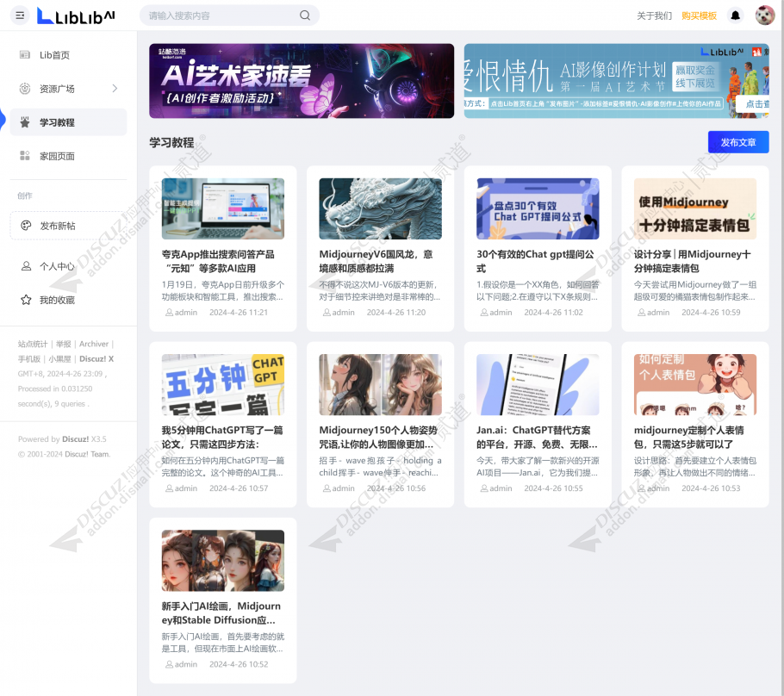Open title 设计分享|用Midjourney十分钟搞定表情包
This screenshot has height=696, width=784.
(x=692, y=261)
